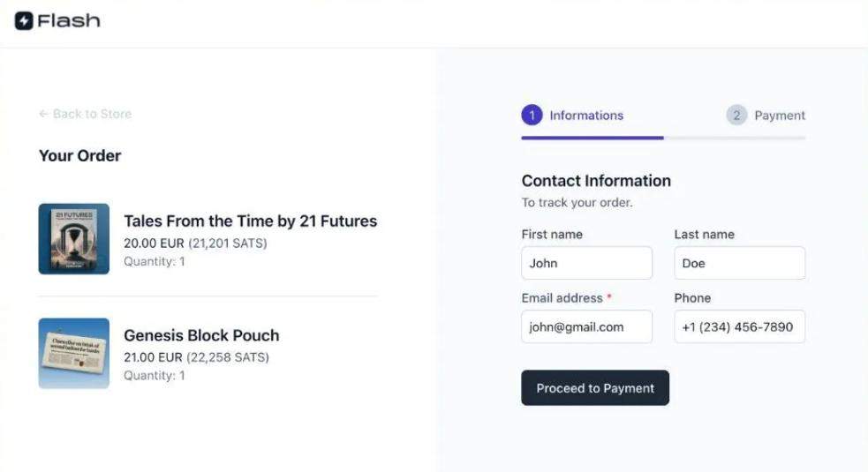Click the back arrow beside Back to Store
This screenshot has height=472, width=868.
(43, 114)
